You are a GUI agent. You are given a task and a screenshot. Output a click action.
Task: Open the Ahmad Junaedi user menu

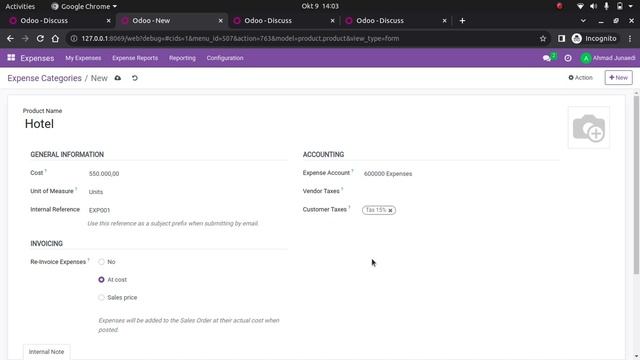tap(608, 58)
